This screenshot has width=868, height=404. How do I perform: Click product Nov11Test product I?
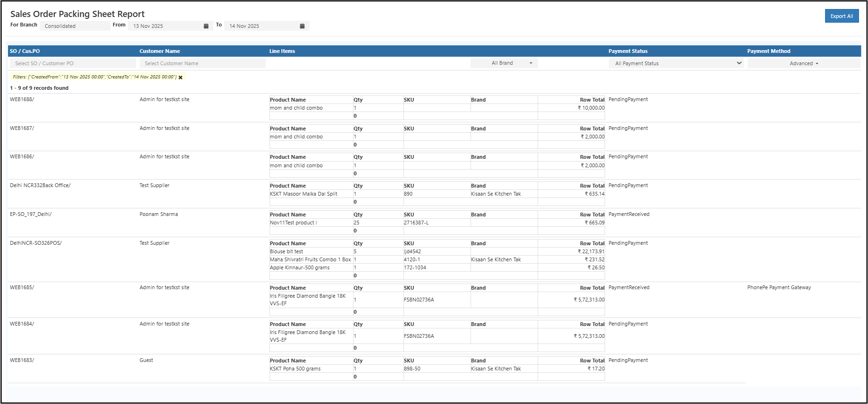294,223
